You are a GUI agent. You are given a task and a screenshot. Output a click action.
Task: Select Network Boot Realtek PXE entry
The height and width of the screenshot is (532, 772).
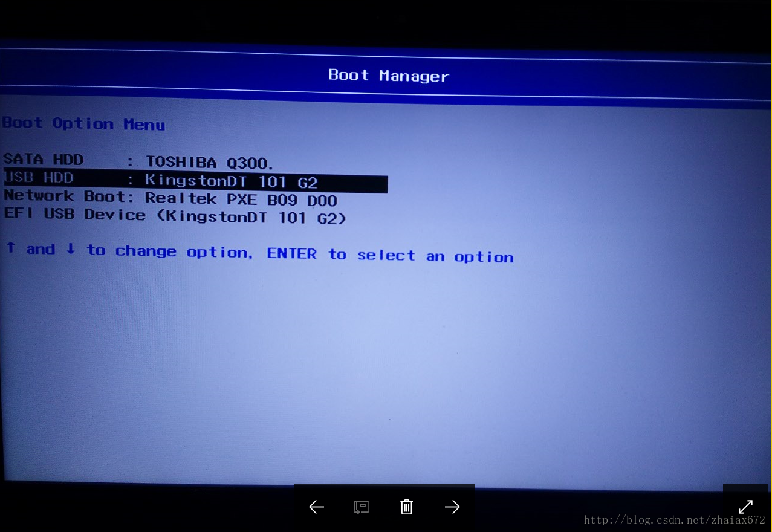tap(170, 198)
